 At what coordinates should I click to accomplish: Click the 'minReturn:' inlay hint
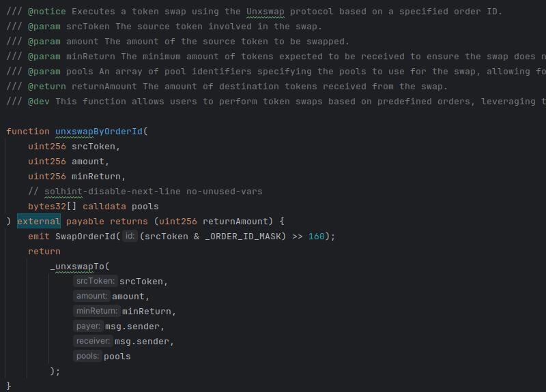click(97, 312)
